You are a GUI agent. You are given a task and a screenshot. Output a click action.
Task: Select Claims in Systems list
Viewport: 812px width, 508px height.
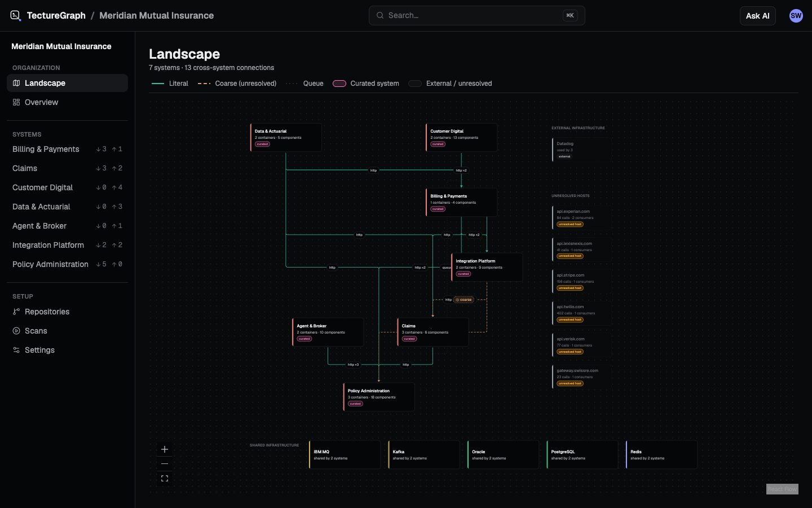click(x=67, y=168)
